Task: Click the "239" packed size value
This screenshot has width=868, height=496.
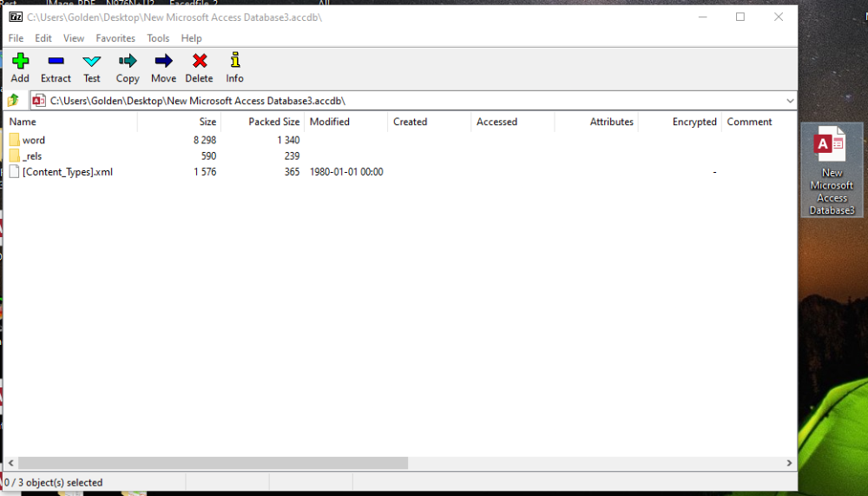Action: (x=293, y=156)
